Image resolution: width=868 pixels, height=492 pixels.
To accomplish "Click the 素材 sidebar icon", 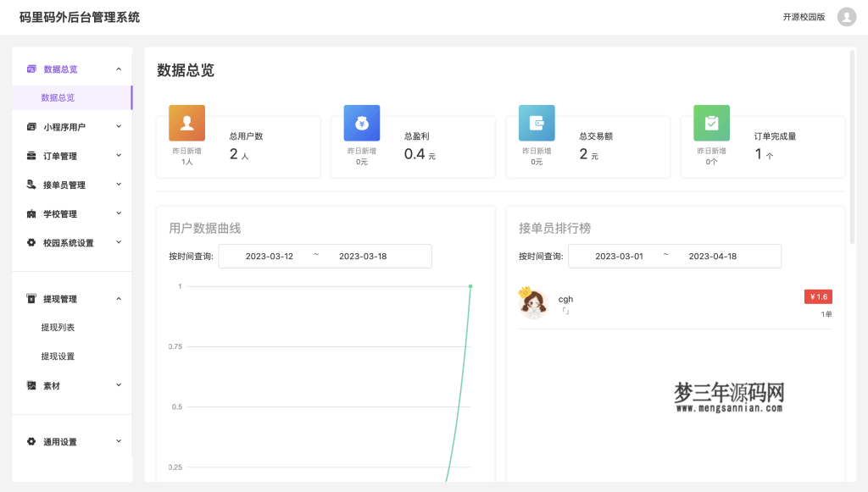I will coord(32,384).
